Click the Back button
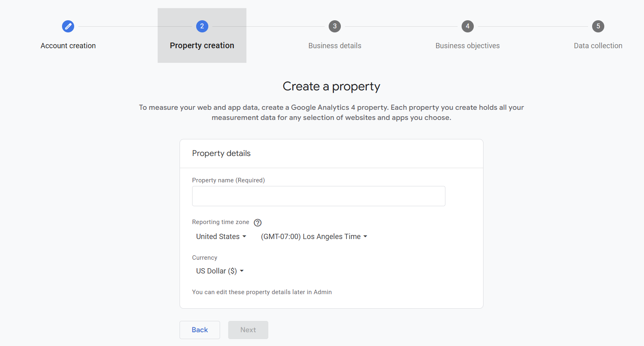This screenshot has width=644, height=346. [x=200, y=330]
